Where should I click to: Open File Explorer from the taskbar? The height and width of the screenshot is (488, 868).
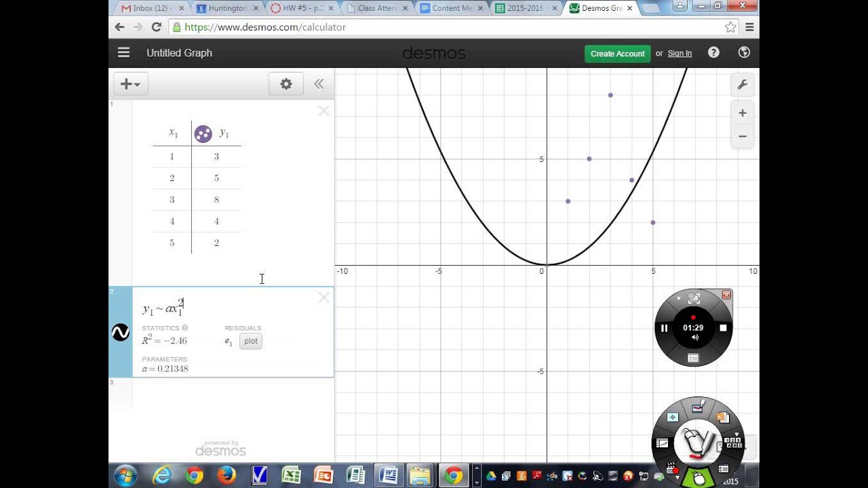(x=420, y=476)
